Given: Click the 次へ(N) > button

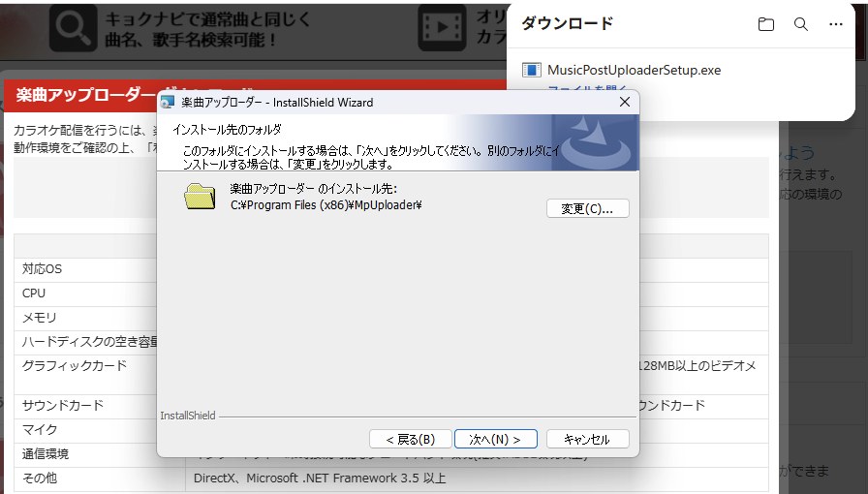Looking at the screenshot, I should click(x=495, y=439).
